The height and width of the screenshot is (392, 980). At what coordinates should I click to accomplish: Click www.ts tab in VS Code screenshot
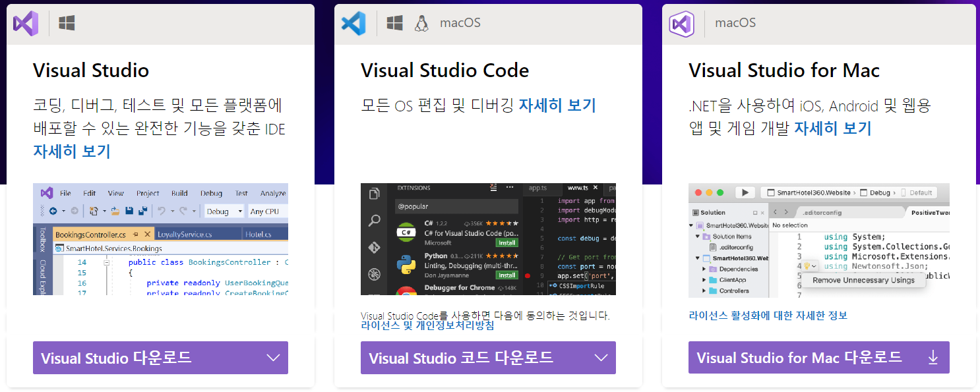click(x=582, y=188)
